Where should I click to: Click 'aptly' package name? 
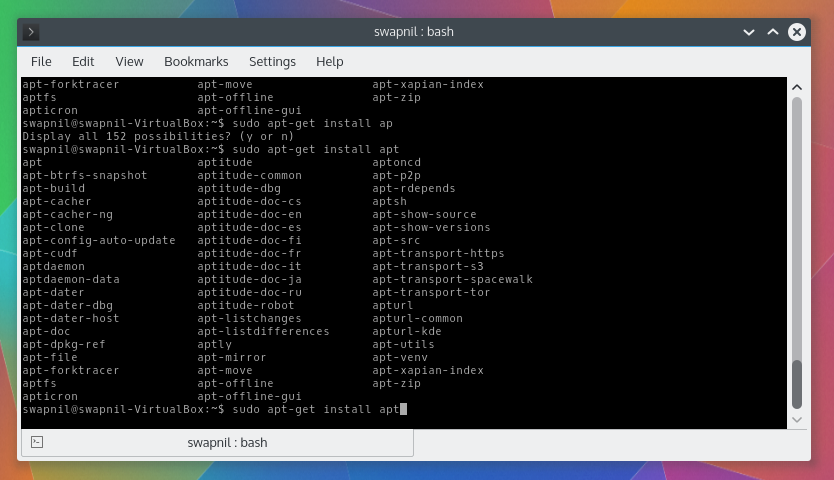pyautogui.click(x=214, y=344)
